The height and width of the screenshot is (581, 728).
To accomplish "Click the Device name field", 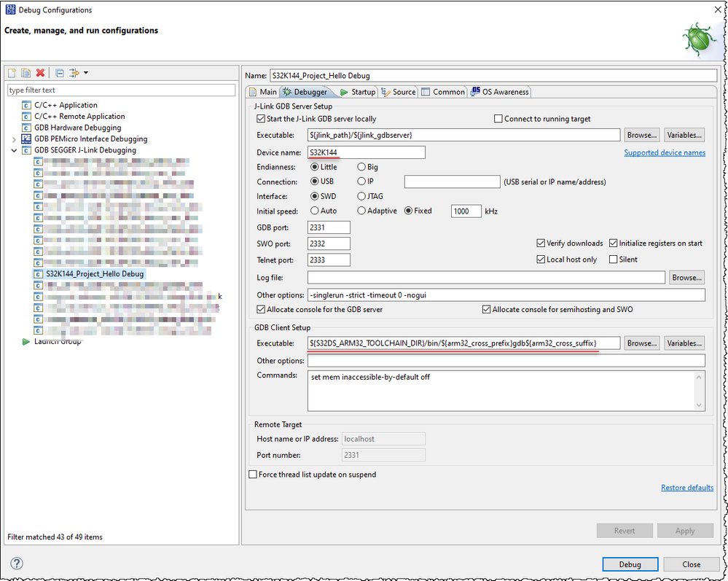I will 367,152.
